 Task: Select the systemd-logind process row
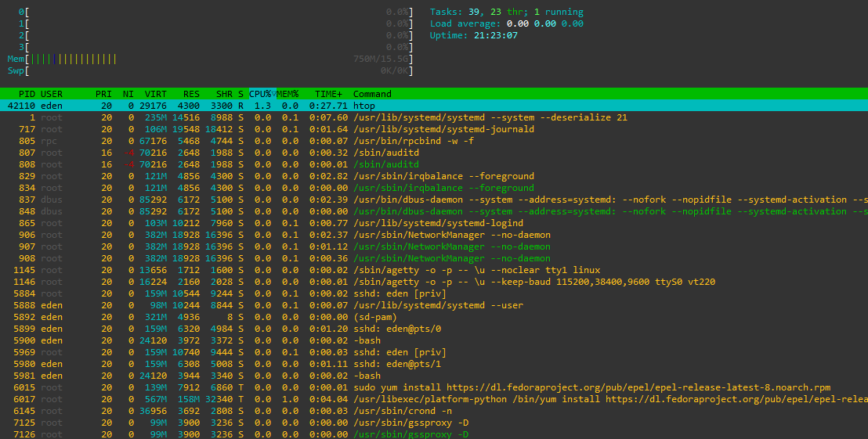[434, 223]
